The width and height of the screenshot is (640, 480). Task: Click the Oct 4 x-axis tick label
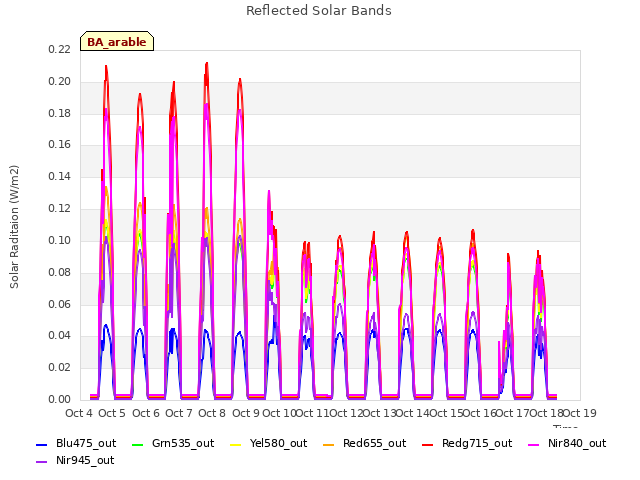[x=79, y=413]
